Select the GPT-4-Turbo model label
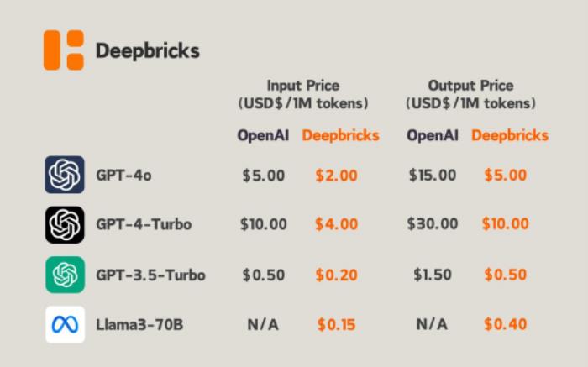The height and width of the screenshot is (367, 588). click(144, 224)
